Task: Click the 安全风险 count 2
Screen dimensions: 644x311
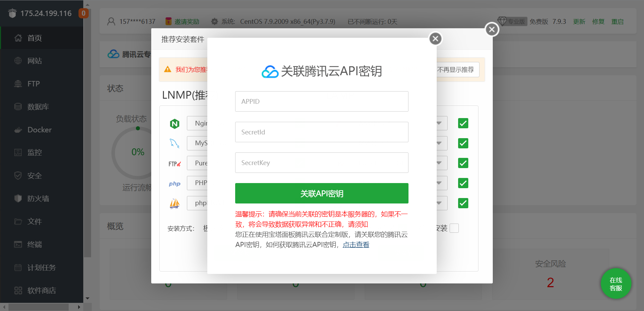Action: coord(550,282)
